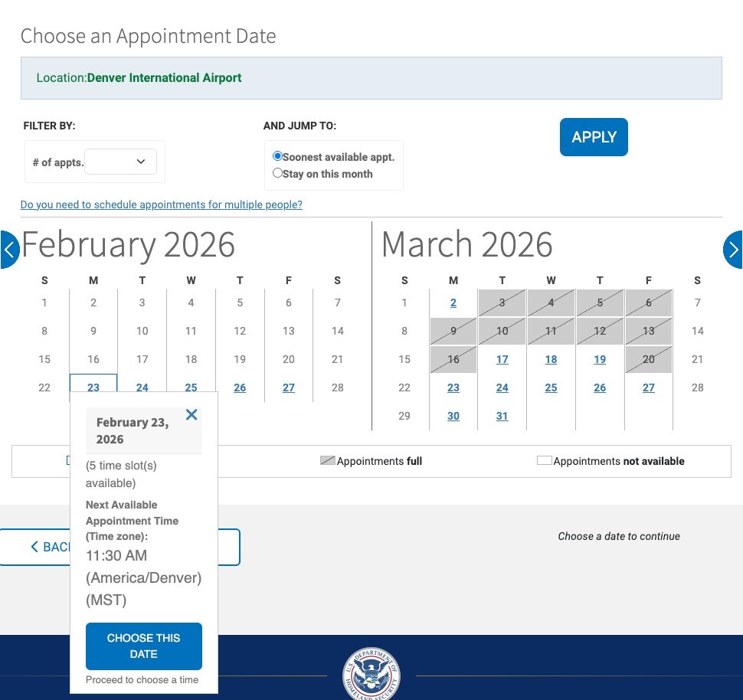Screen dimensions: 743x700
Task: Click the Appointments full legend swatch
Action: tap(327, 460)
